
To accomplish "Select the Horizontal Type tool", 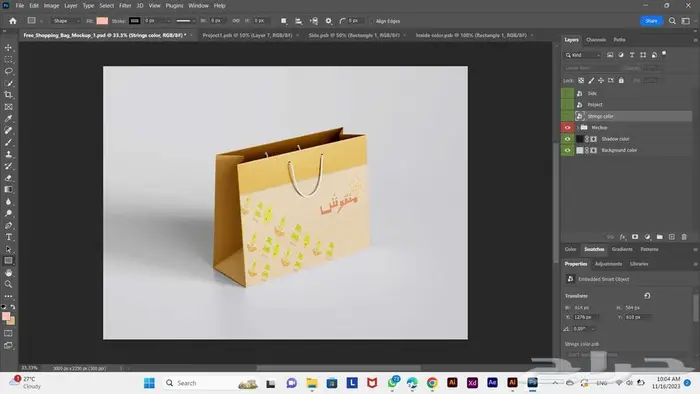I will pyautogui.click(x=8, y=237).
